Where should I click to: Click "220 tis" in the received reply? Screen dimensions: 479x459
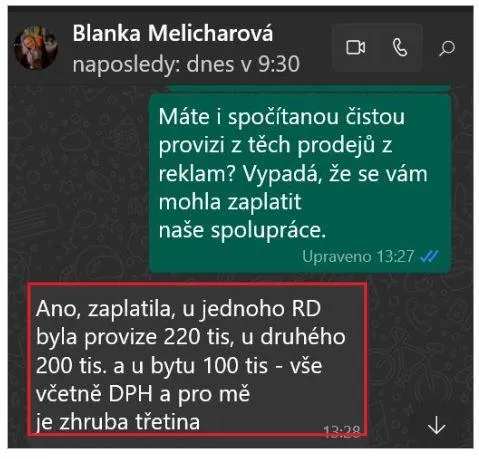point(197,337)
